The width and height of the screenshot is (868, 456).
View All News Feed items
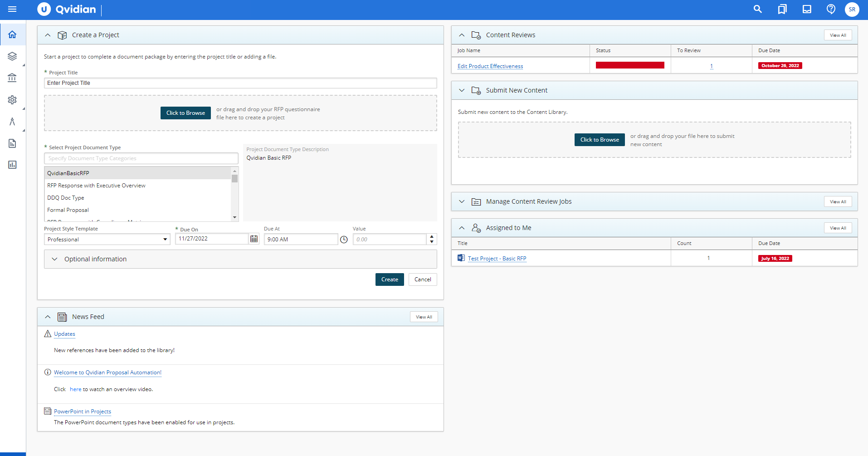424,317
